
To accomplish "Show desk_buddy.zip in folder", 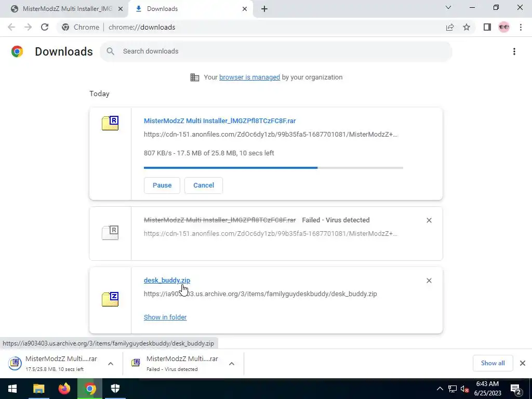I will coord(165,317).
